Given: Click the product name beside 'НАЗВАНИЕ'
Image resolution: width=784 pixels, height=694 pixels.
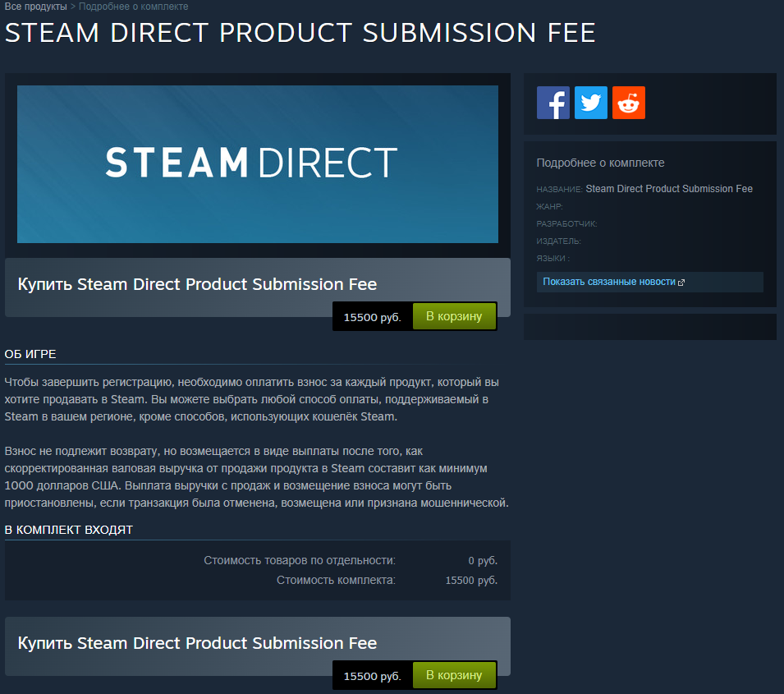Looking at the screenshot, I should pyautogui.click(x=669, y=189).
